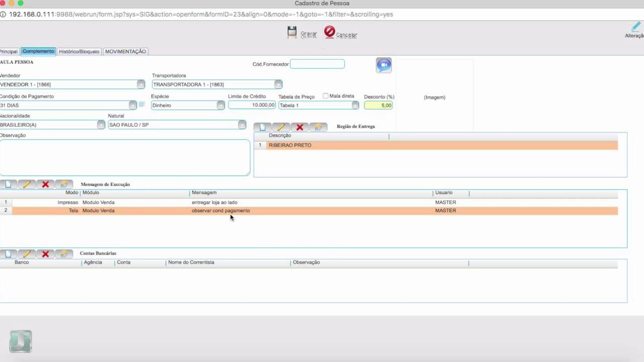This screenshot has width=644, height=362.
Task: Click the Conta column header
Action: (x=124, y=262)
